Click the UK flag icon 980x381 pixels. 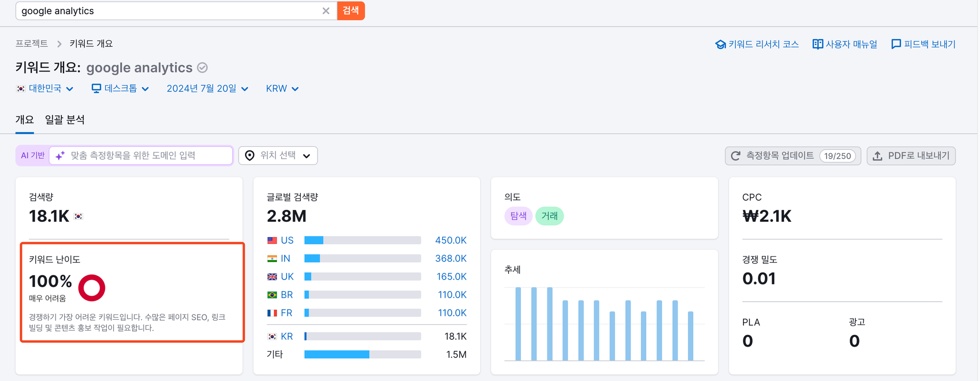(272, 277)
